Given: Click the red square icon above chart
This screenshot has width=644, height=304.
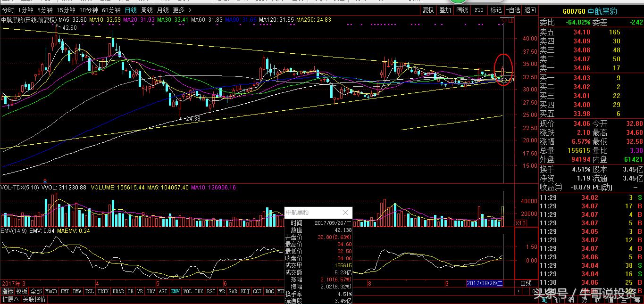Looking at the screenshot, I should click(x=511, y=20).
